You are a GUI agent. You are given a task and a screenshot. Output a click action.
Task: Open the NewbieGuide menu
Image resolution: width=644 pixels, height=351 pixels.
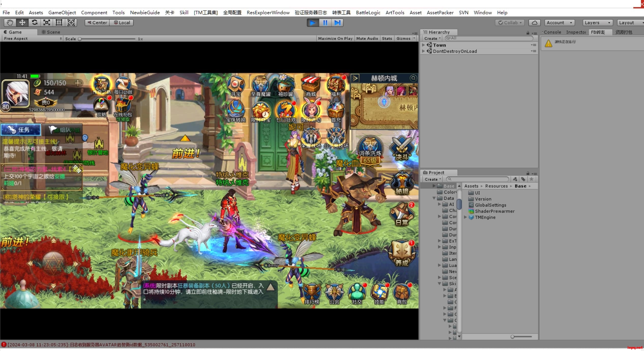145,12
